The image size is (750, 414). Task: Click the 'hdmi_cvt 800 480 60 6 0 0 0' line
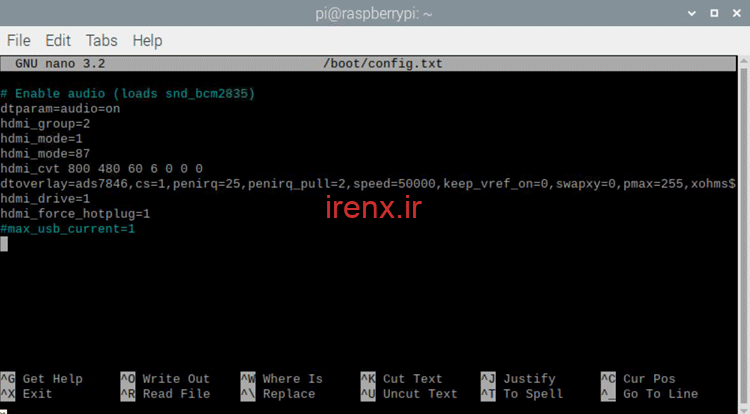click(101, 169)
